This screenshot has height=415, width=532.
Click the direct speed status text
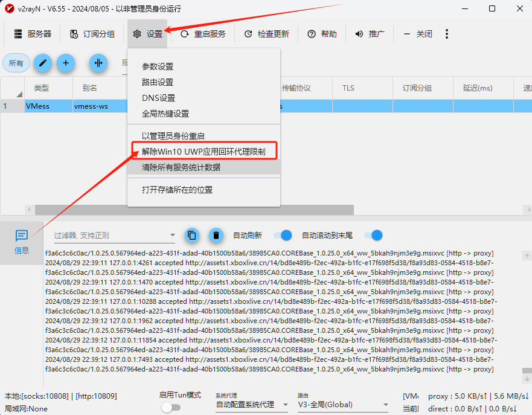tap(473, 408)
